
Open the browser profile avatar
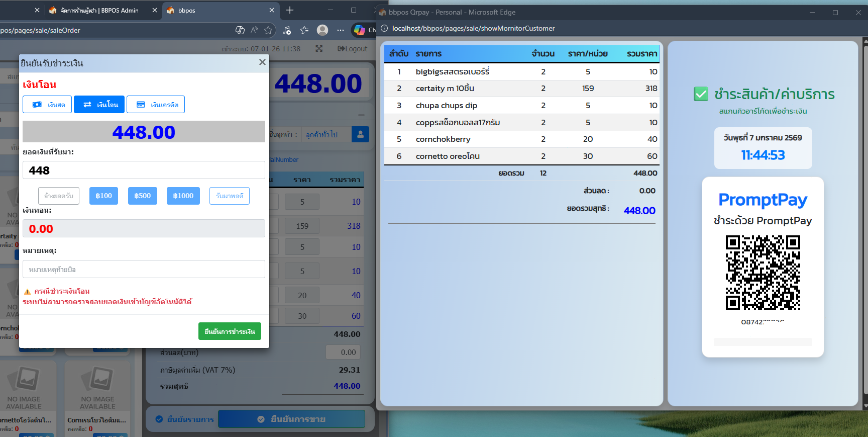[x=322, y=30]
